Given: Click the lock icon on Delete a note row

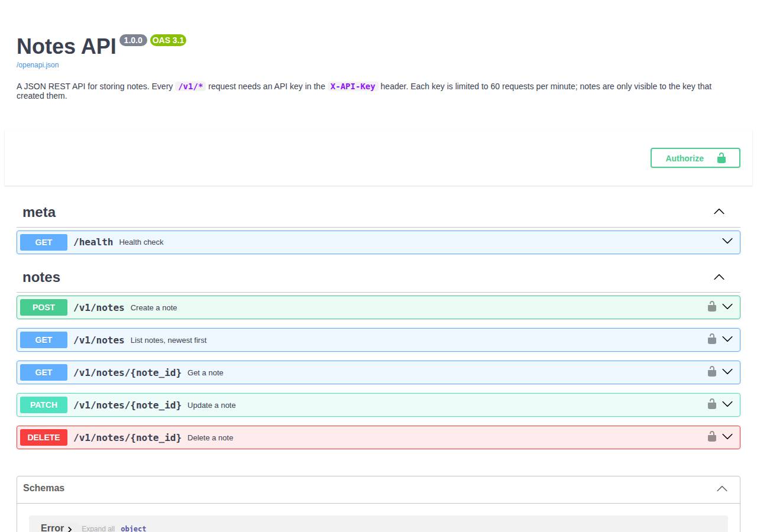Looking at the screenshot, I should click(712, 436).
